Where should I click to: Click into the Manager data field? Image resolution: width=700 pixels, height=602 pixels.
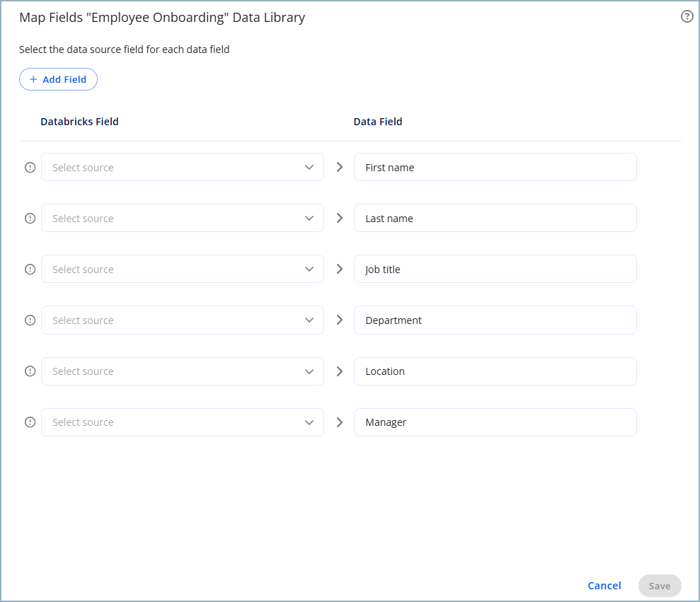(495, 422)
